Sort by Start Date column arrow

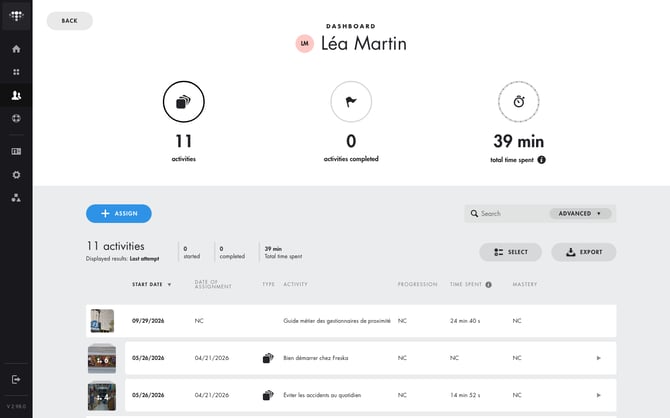tap(169, 285)
